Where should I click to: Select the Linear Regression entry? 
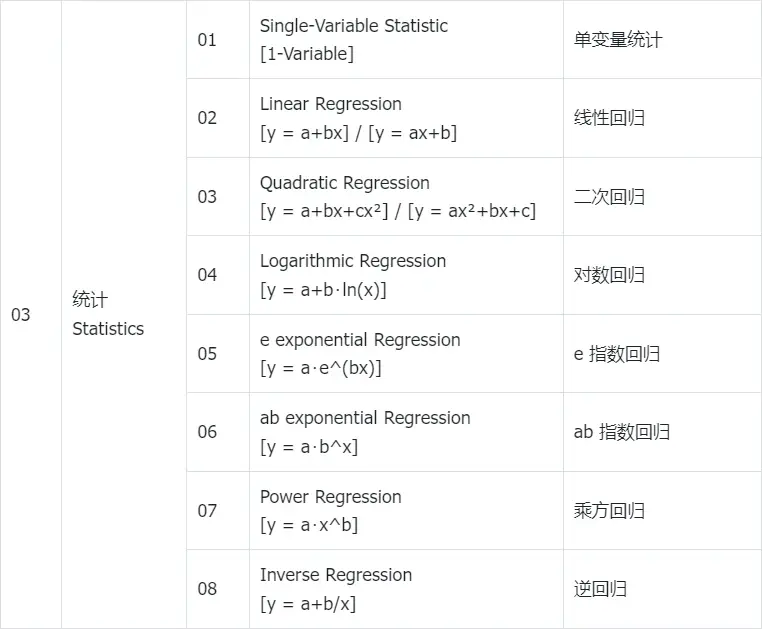[406, 118]
